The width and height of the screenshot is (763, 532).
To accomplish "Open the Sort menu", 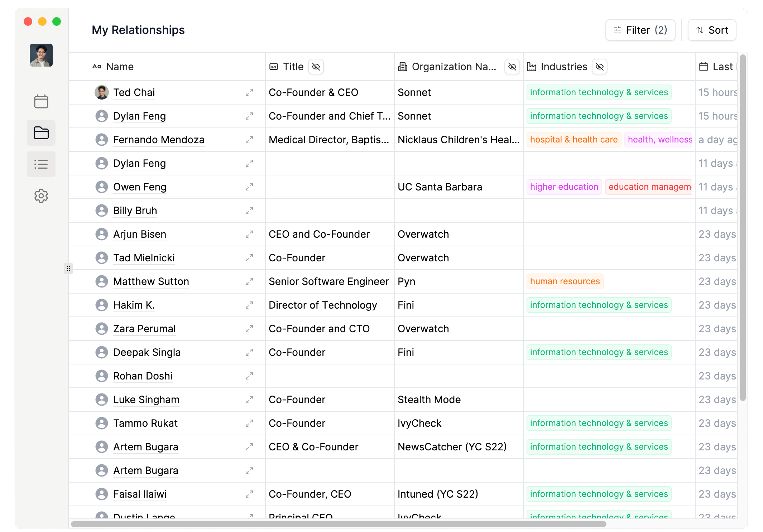I will (712, 30).
